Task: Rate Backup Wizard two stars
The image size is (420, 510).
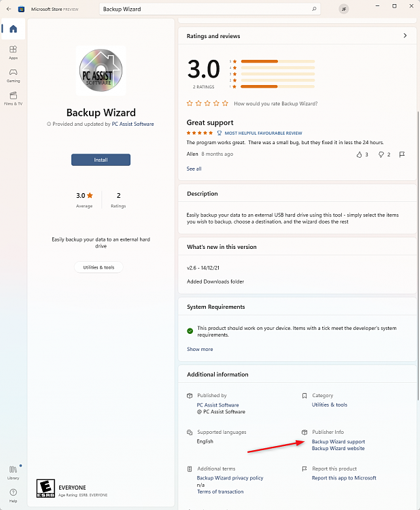Action: [198, 103]
